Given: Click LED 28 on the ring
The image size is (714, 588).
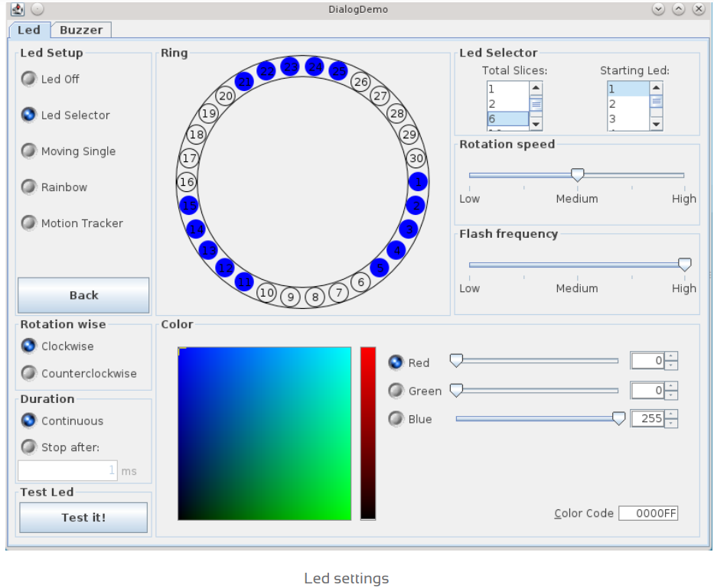Looking at the screenshot, I should coord(396,113).
